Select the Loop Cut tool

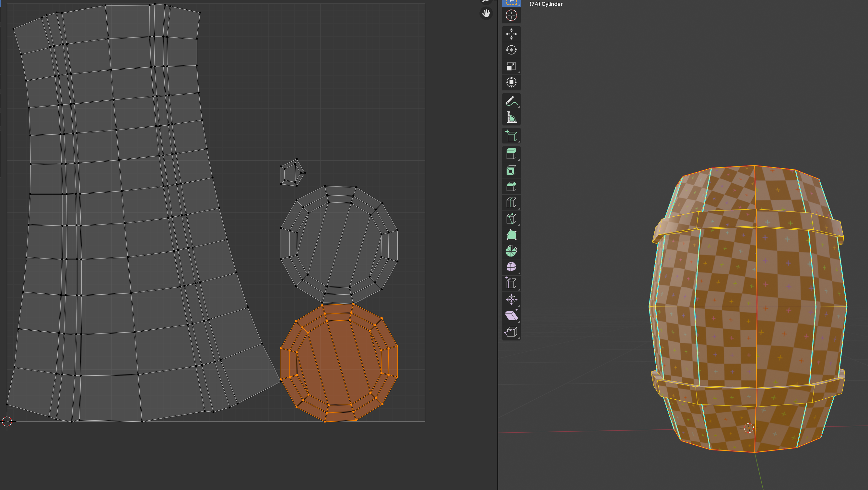click(x=511, y=202)
